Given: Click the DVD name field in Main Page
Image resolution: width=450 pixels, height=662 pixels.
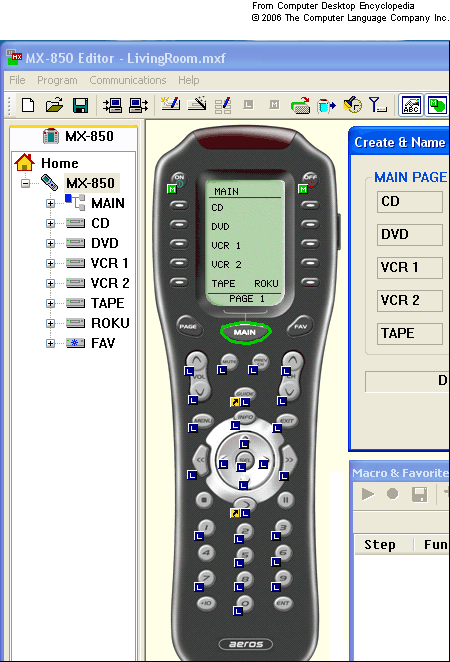Looking at the screenshot, I should pyautogui.click(x=409, y=234).
